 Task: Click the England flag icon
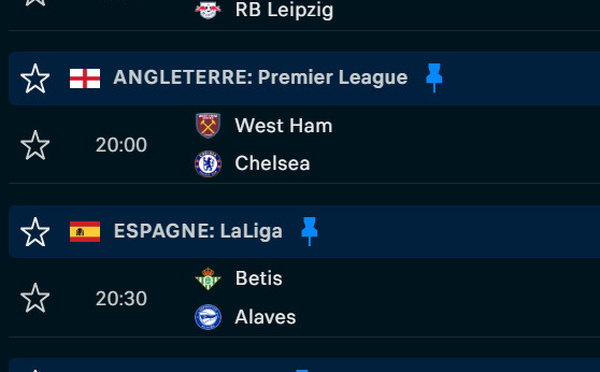point(85,78)
